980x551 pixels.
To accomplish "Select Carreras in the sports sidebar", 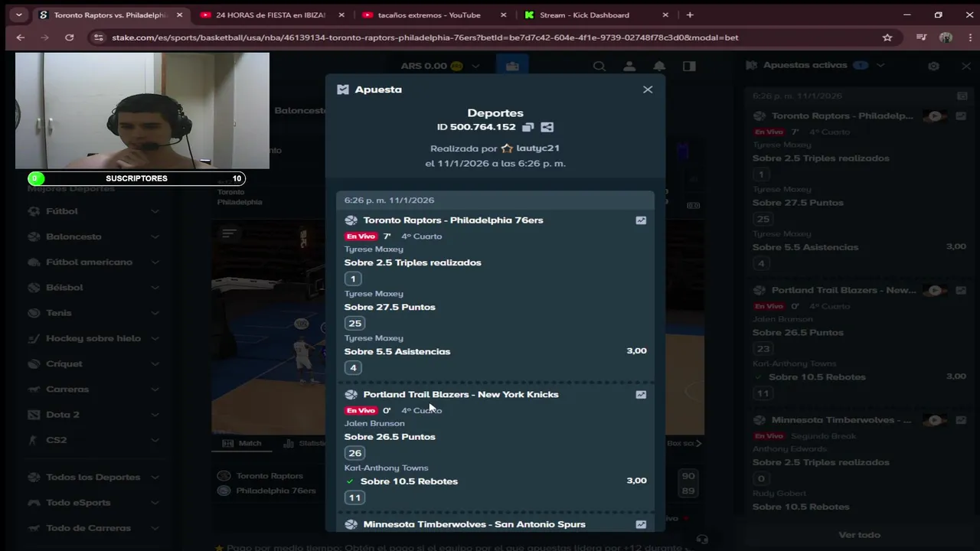I will [x=67, y=390].
